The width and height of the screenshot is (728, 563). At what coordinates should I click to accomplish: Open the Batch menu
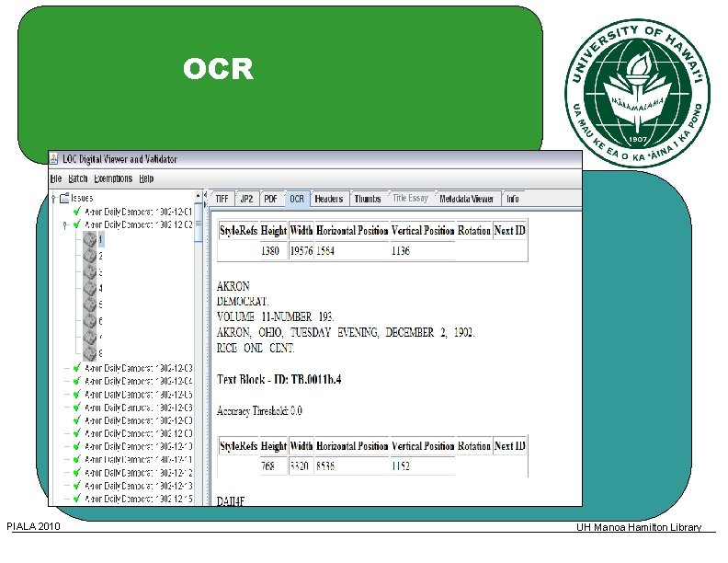click(77, 178)
